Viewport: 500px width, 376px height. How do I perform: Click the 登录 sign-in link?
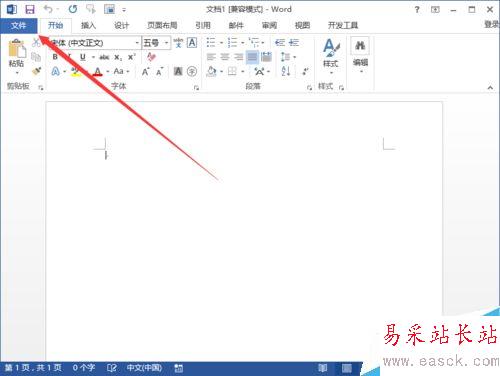tap(492, 24)
